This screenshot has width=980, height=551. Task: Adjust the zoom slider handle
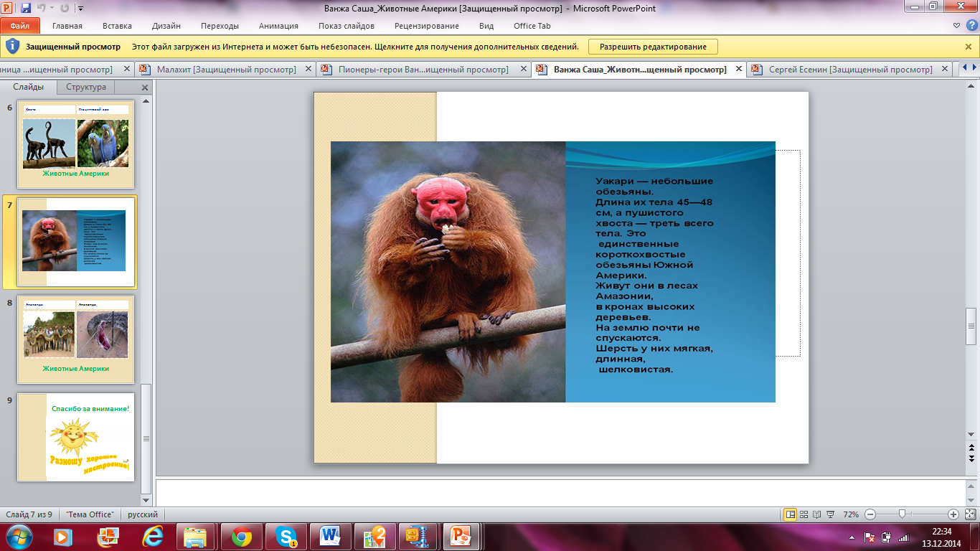coord(902,514)
